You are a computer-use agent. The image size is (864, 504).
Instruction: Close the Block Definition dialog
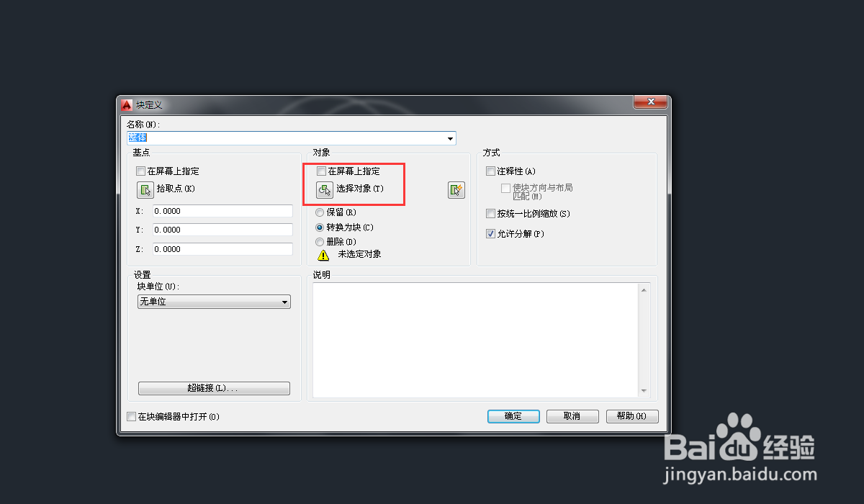(x=649, y=102)
